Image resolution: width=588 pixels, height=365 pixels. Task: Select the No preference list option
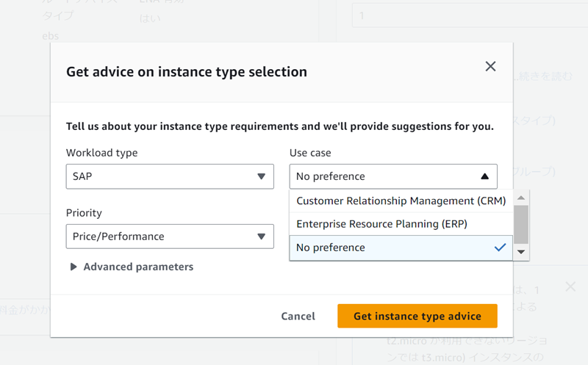point(401,247)
